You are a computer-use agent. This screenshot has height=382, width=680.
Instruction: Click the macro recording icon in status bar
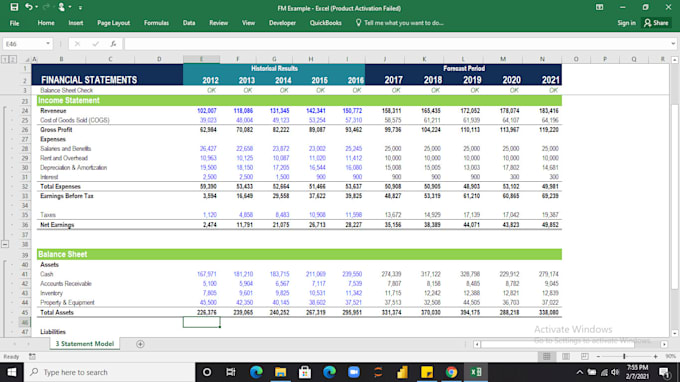tap(32, 356)
